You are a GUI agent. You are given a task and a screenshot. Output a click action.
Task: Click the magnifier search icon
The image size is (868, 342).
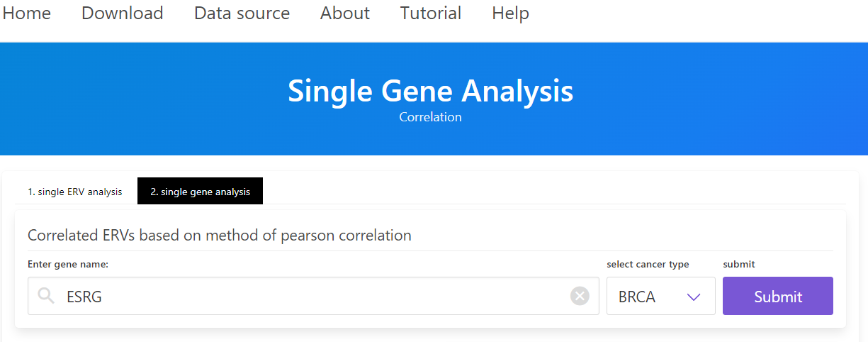(x=46, y=296)
